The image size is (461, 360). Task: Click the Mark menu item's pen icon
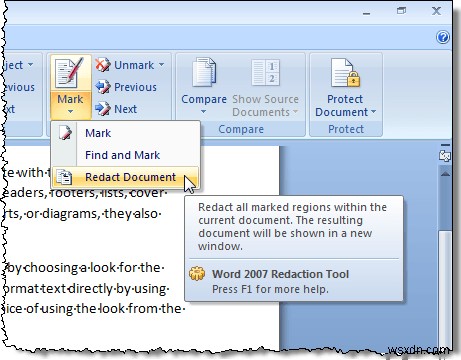click(65, 133)
